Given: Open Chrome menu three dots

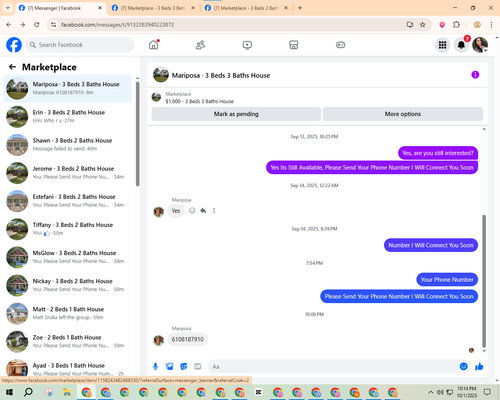Looking at the screenshot, I should pyautogui.click(x=491, y=24).
